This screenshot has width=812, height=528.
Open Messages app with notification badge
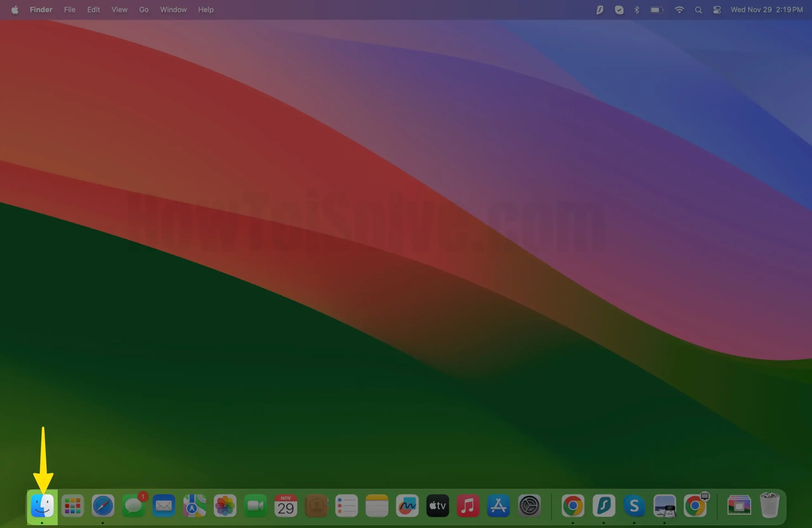133,505
